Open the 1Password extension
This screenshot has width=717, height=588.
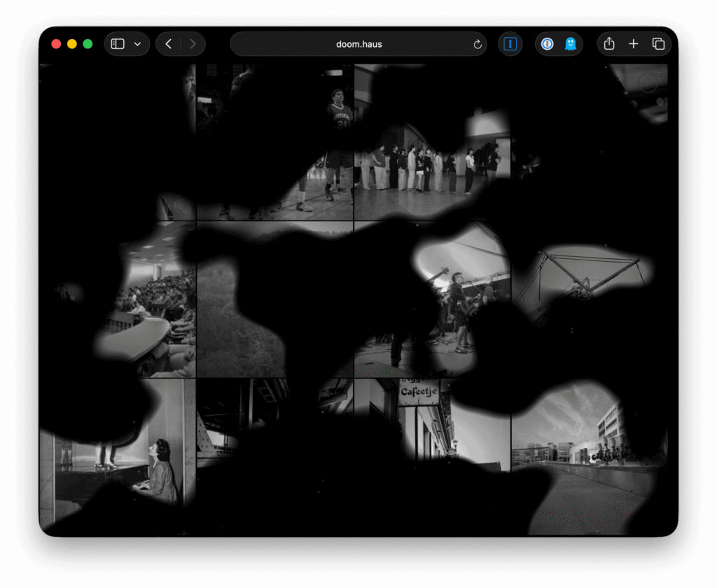pos(548,44)
